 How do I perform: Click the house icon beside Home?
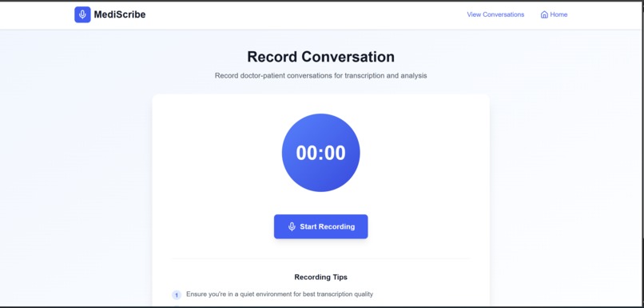[x=544, y=15]
